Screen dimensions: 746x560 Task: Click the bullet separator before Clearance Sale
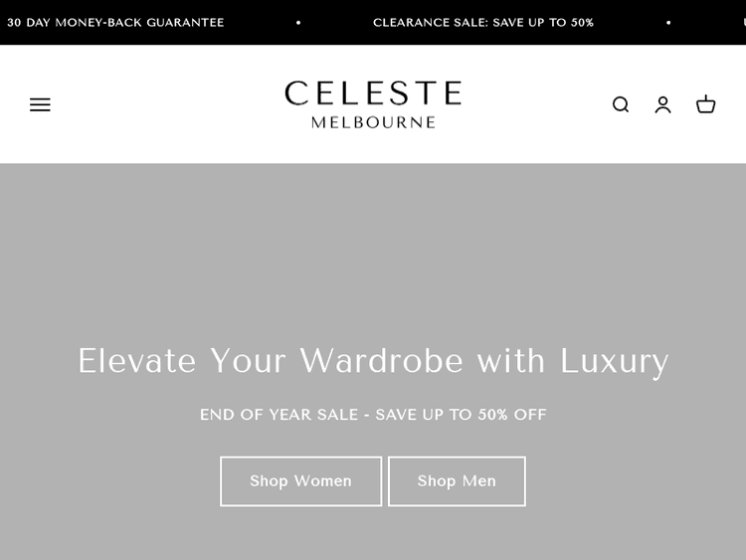[x=298, y=22]
